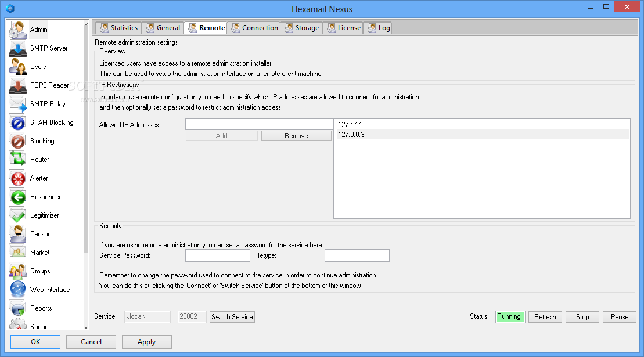Open the Admin section icon
The image size is (644, 357).
(18, 30)
